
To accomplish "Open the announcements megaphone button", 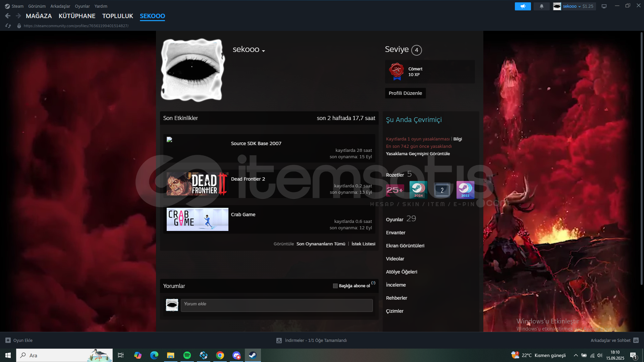I will [523, 6].
